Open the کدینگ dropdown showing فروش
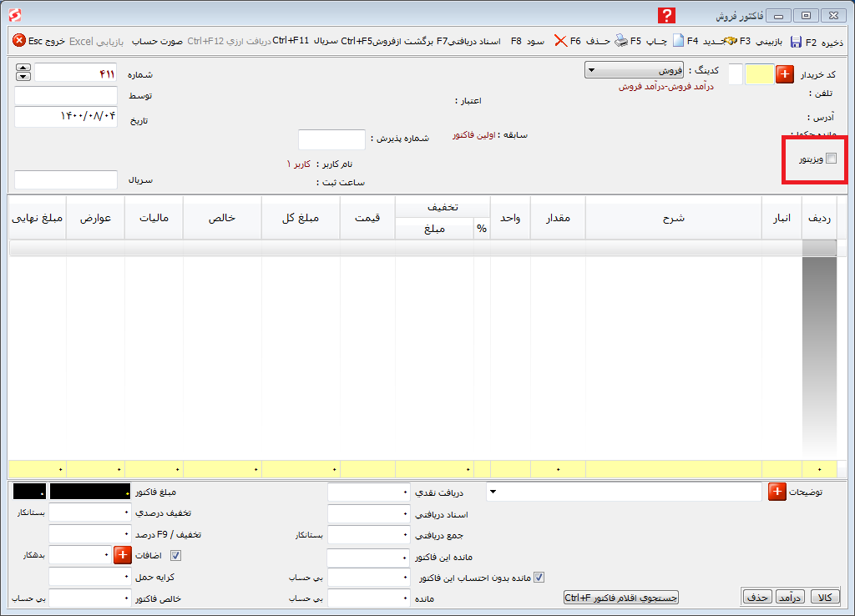Screen dimensions: 855x616 pyautogui.click(x=635, y=70)
